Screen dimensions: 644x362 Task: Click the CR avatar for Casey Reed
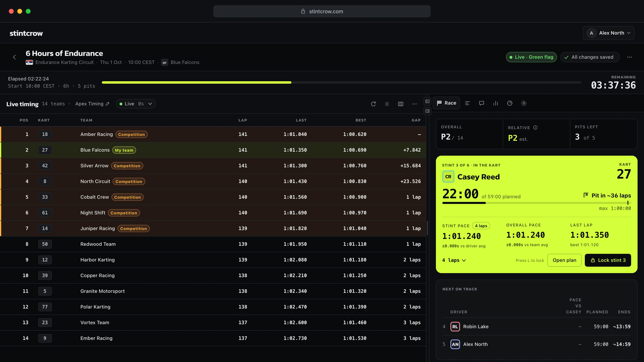click(448, 177)
